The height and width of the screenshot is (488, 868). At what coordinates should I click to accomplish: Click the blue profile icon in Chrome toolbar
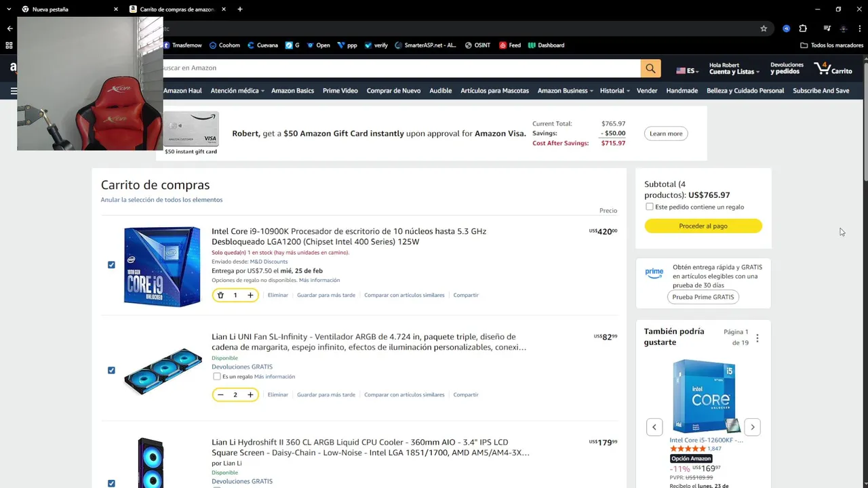(786, 28)
